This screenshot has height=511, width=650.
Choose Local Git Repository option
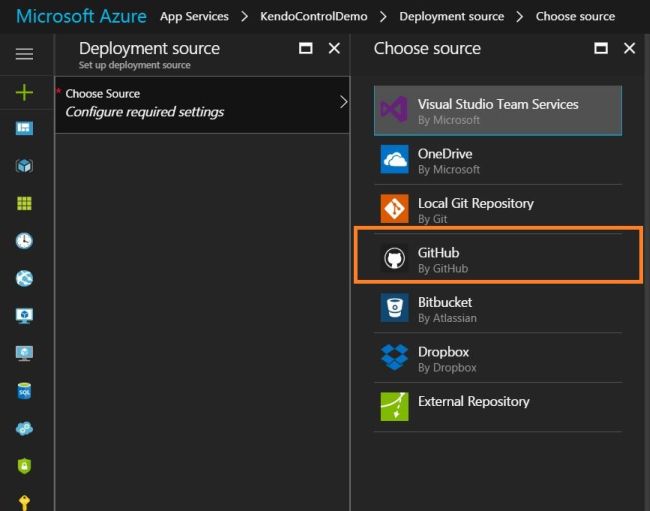point(497,210)
